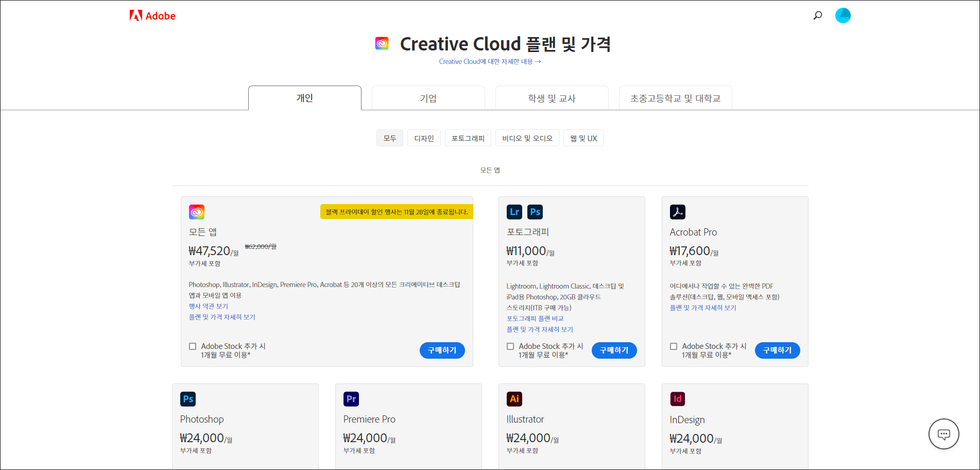Click the InDesign Id icon

[x=678, y=399]
